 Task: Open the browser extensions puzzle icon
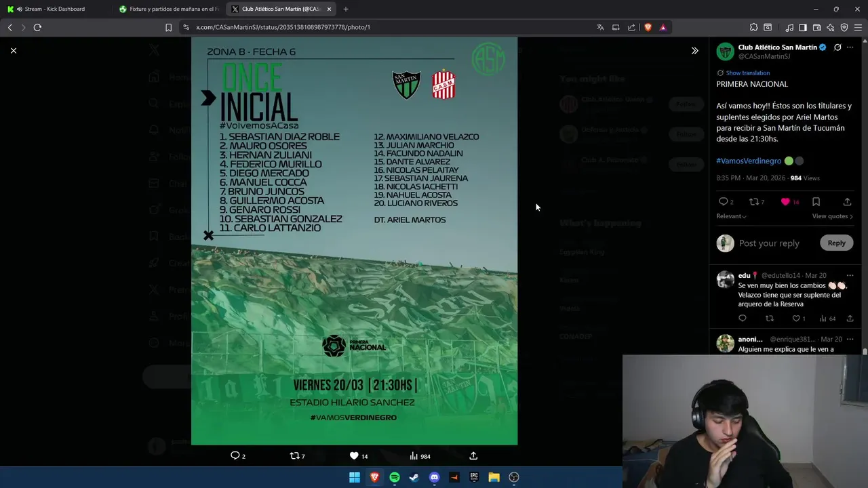coord(753,27)
